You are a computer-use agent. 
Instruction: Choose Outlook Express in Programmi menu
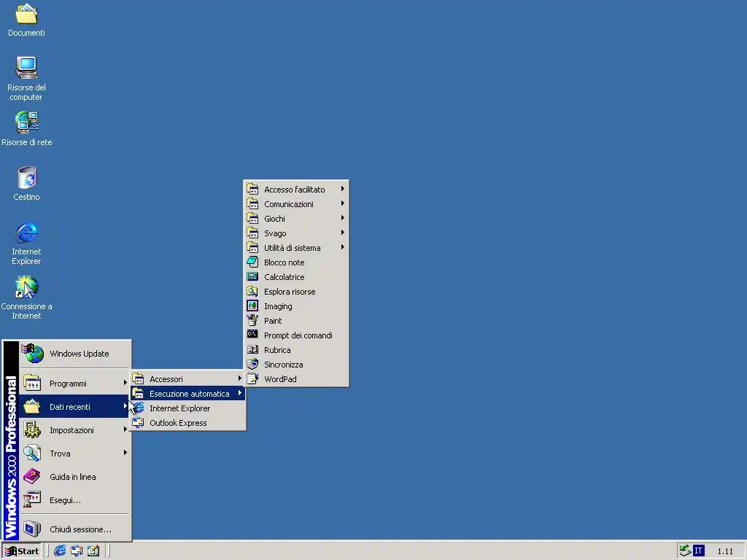click(x=188, y=423)
